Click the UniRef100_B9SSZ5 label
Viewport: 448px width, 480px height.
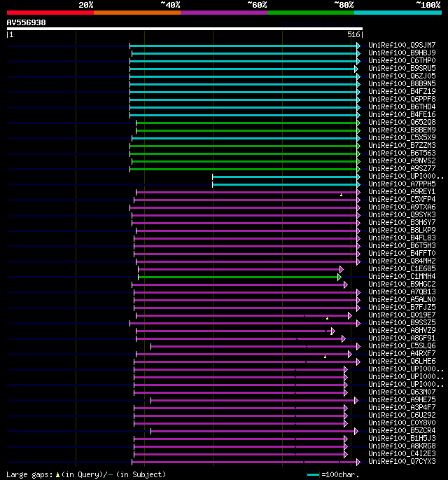pyautogui.click(x=402, y=322)
